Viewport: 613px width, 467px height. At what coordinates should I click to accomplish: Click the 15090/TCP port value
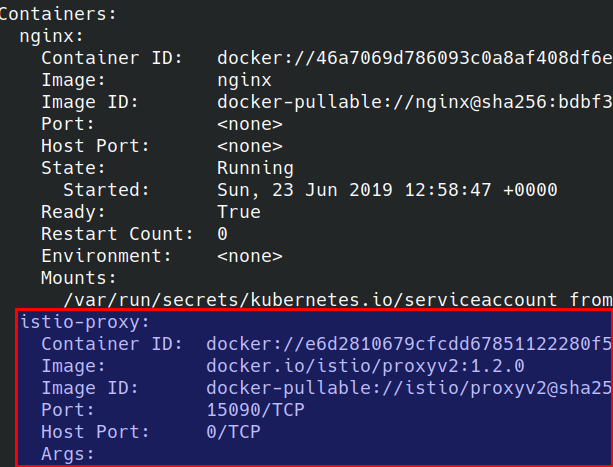[x=255, y=410]
